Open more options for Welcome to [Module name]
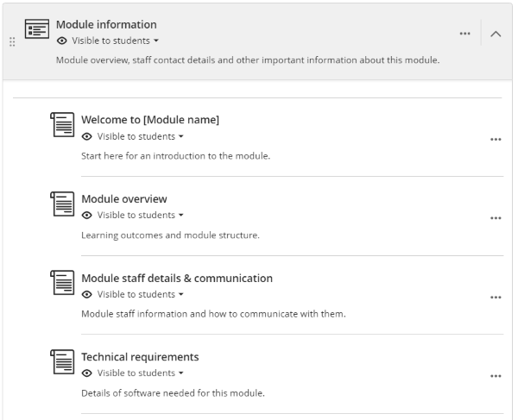 point(496,139)
